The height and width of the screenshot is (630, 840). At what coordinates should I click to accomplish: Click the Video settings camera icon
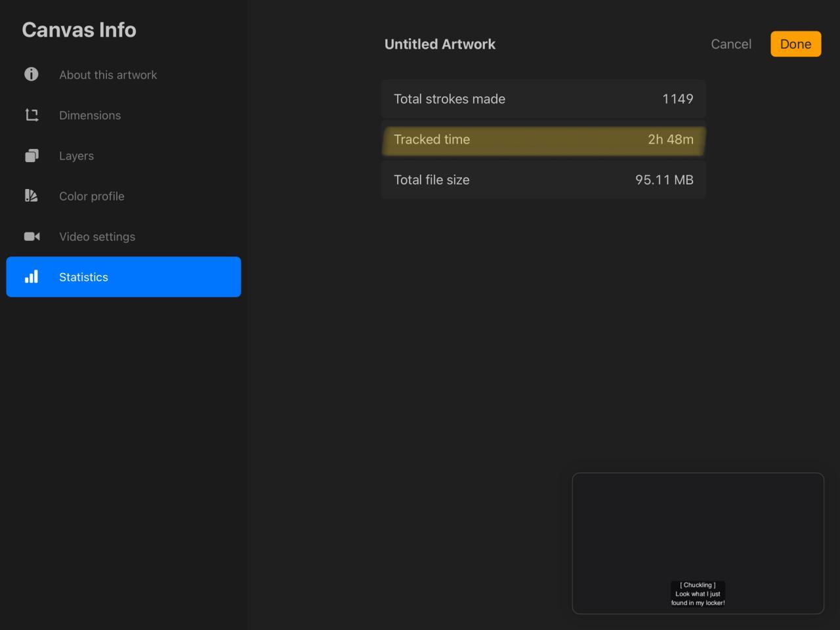pos(31,236)
